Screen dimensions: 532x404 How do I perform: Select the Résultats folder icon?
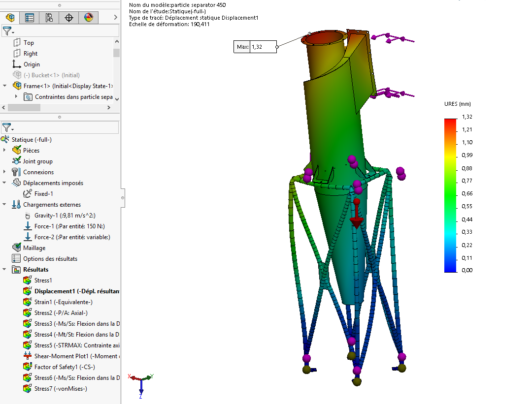[x=16, y=270]
